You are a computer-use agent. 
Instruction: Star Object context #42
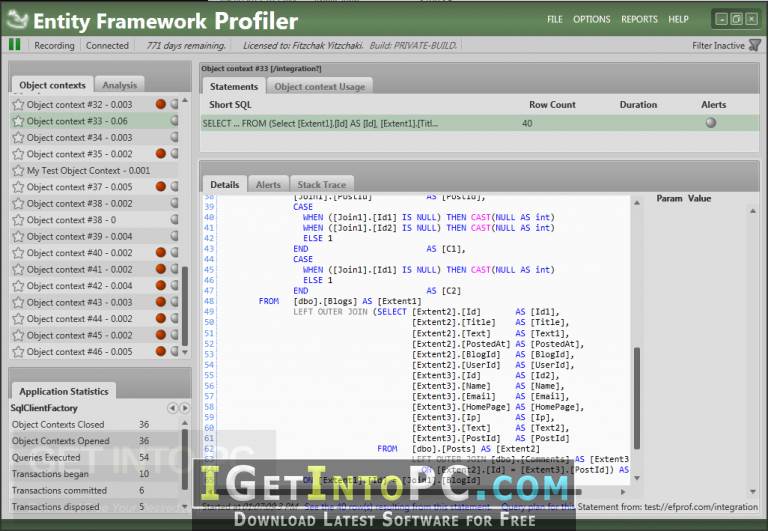pos(19,286)
